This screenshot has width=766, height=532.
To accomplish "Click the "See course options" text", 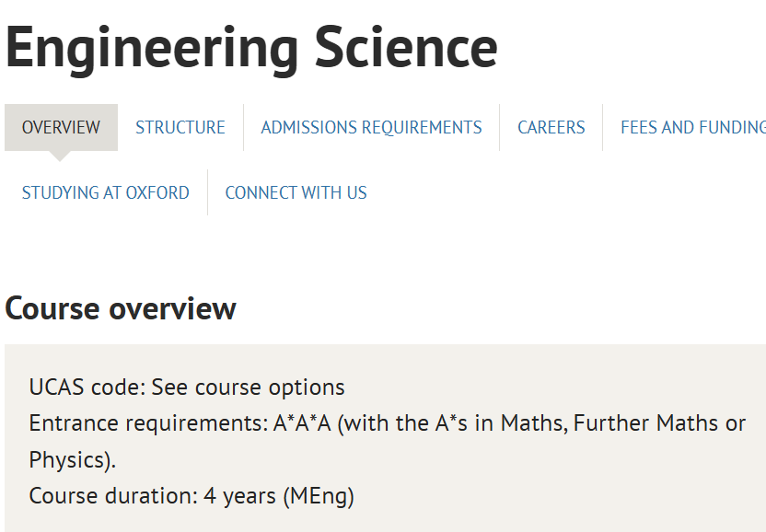I will [248, 387].
